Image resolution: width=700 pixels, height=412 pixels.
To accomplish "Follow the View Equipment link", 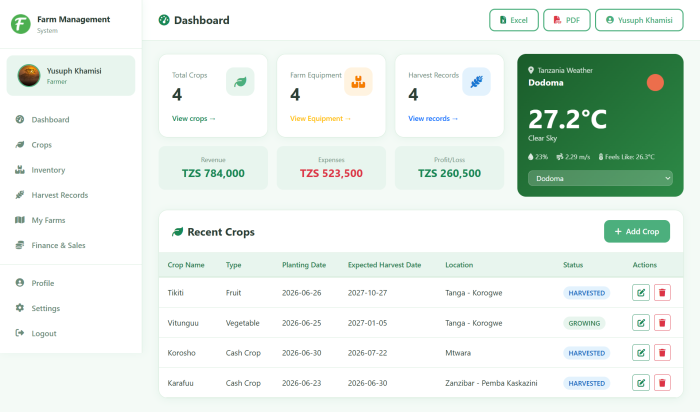I will pyautogui.click(x=320, y=118).
